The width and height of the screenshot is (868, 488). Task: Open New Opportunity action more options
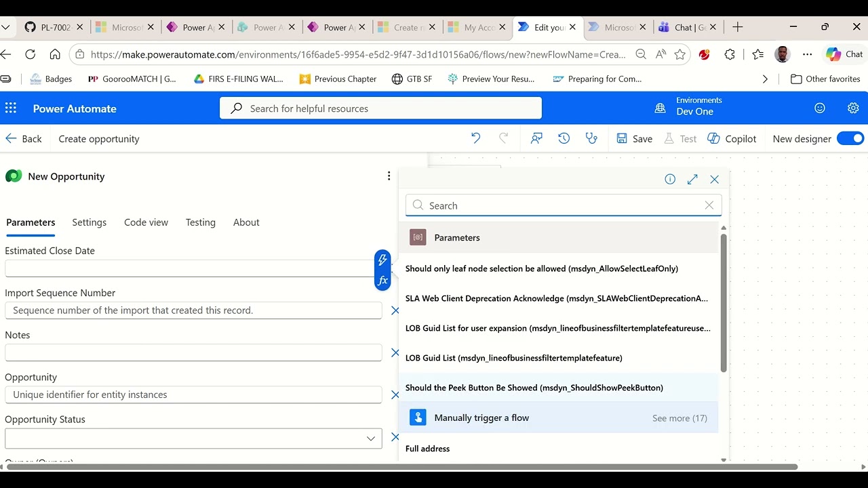click(389, 176)
